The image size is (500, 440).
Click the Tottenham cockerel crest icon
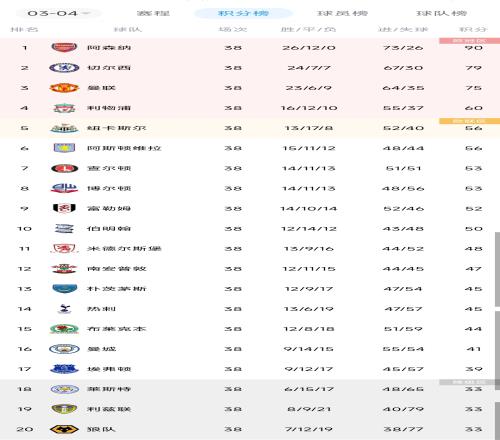[x=64, y=309]
